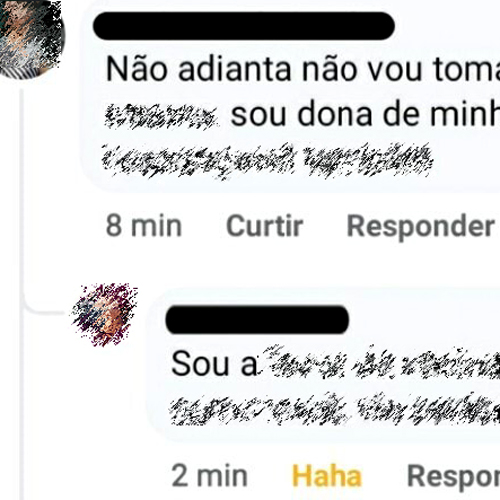The image size is (500, 500).
Task: Click the scribbled word before "sou dona"
Action: (161, 116)
